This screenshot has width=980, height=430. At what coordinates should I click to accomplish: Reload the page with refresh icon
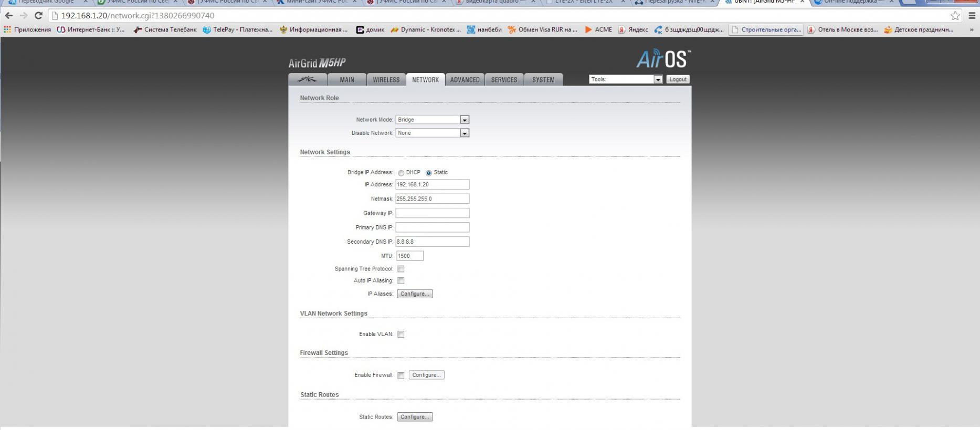click(38, 16)
